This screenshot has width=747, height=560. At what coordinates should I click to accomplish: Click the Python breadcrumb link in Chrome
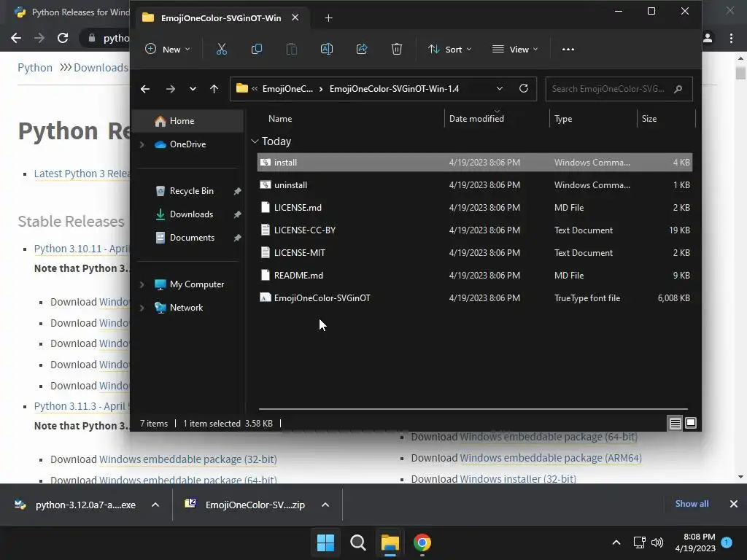(x=35, y=68)
